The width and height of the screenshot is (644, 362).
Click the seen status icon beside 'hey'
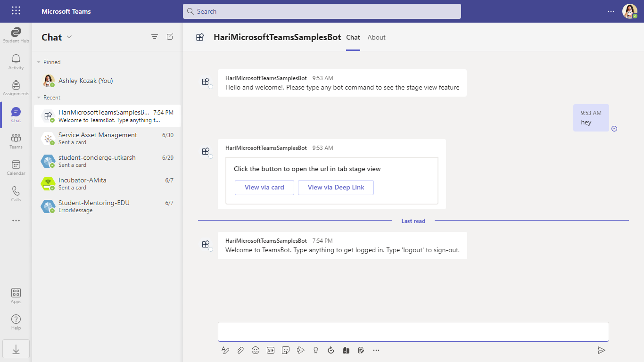tap(614, 129)
